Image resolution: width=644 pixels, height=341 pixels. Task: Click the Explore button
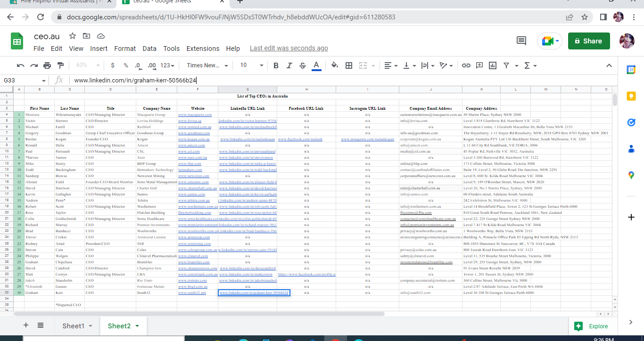[x=591, y=326]
